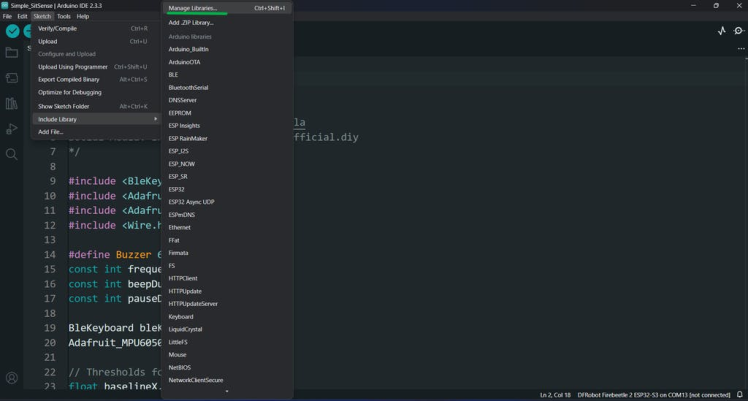
Task: Include the FFat library
Action: (227, 240)
